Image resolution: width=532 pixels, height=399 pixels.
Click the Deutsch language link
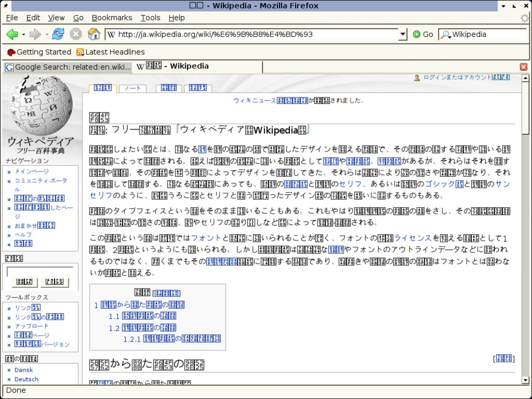click(26, 379)
